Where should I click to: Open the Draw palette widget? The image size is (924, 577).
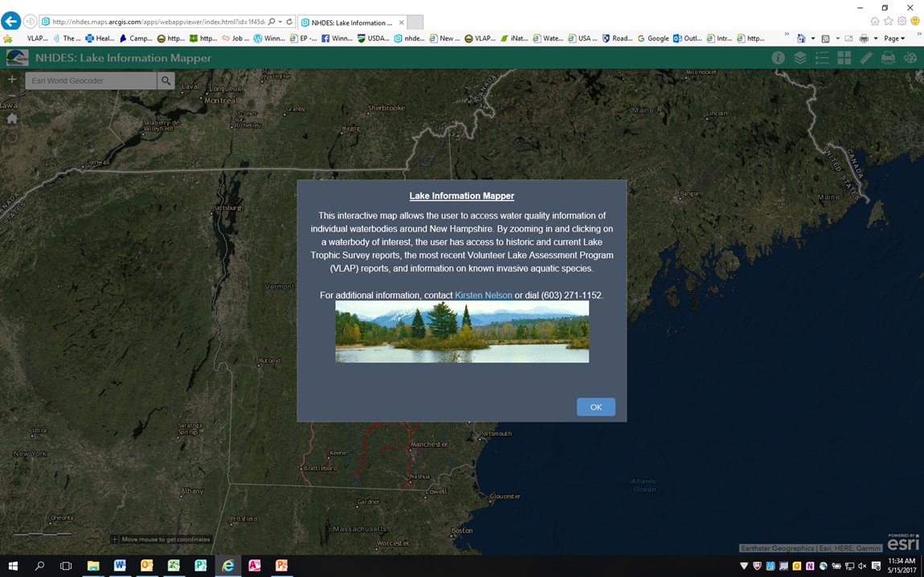point(910,58)
